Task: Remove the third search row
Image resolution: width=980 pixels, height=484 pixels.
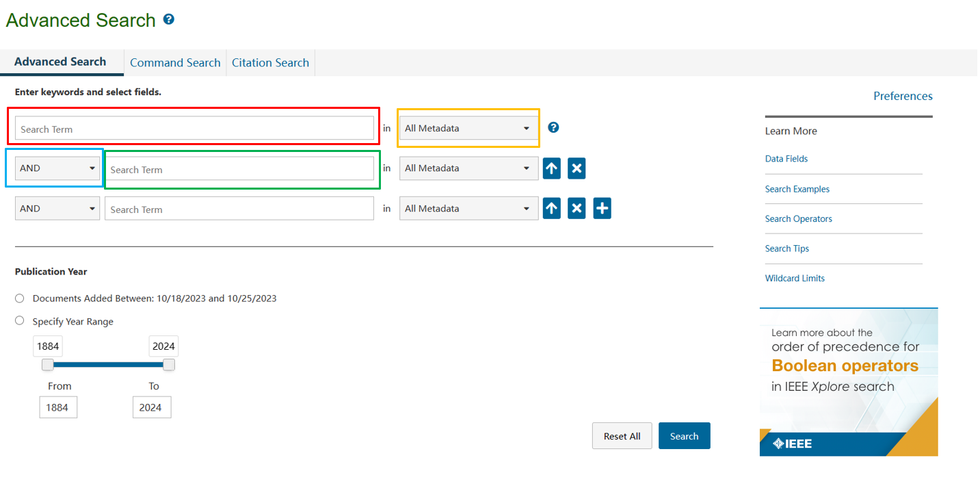Action: [x=577, y=209]
